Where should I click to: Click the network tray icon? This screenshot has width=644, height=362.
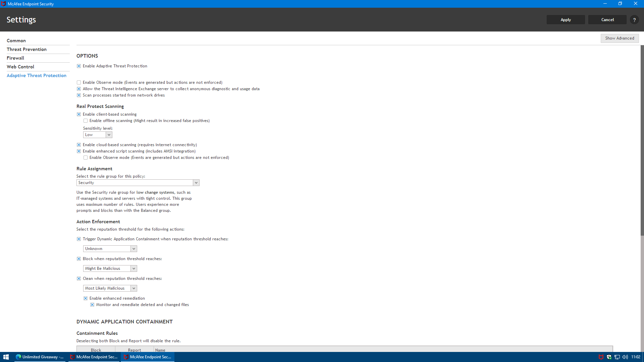tap(617, 357)
